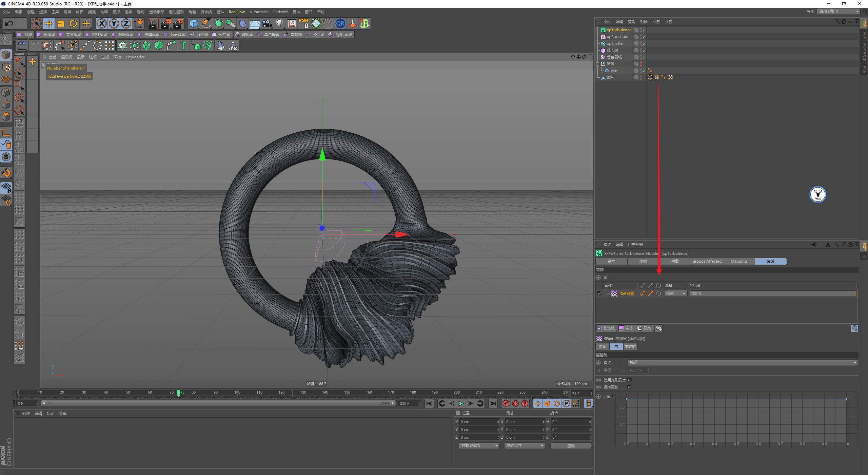This screenshot has width=868, height=475.
Task: Click the 应用 apply button
Action: (571, 445)
